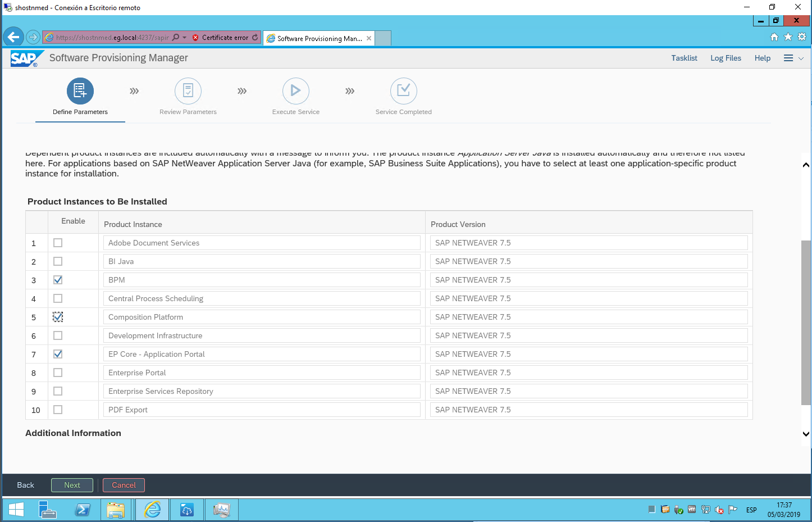Click the browser forward arrow
This screenshot has width=812, height=522.
tap(33, 38)
